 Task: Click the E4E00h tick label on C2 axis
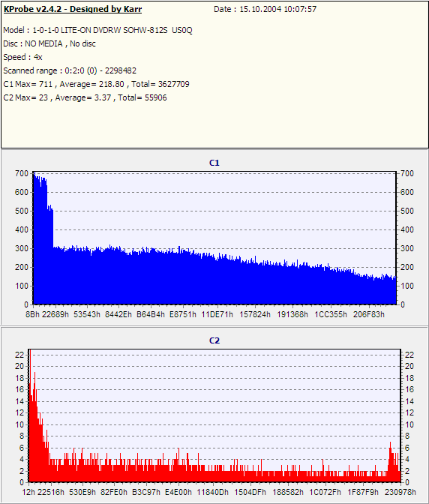(178, 492)
